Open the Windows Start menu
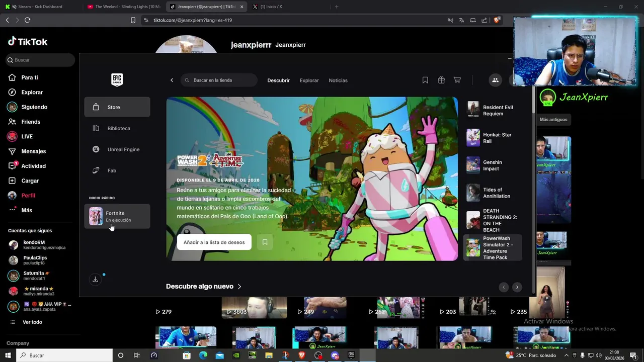 point(8,355)
